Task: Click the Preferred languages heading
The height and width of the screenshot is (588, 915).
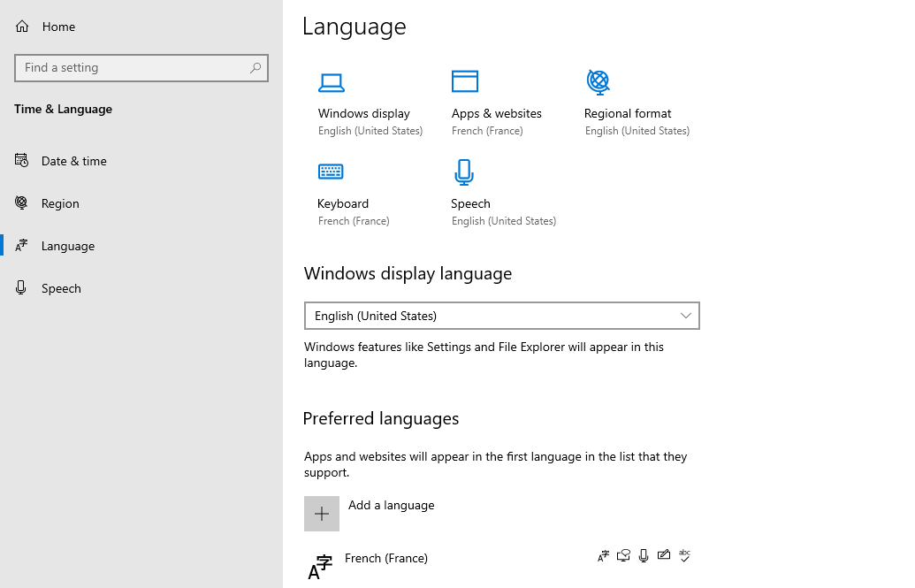Action: [x=380, y=418]
